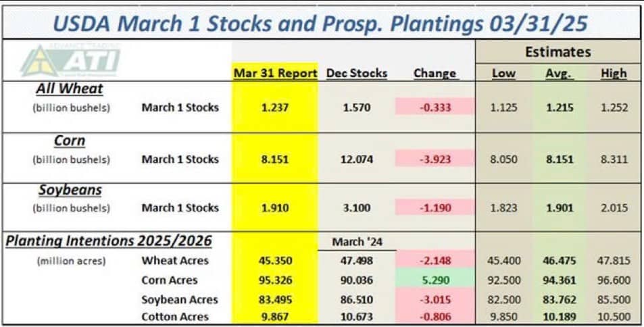
Task: Click the green 5.290 corn acres change cell
Action: [434, 280]
